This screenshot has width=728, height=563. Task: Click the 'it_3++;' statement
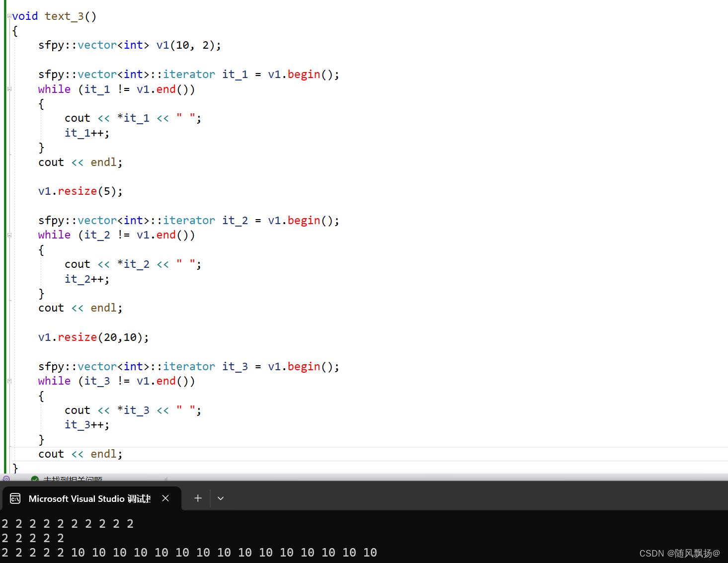[x=87, y=425]
